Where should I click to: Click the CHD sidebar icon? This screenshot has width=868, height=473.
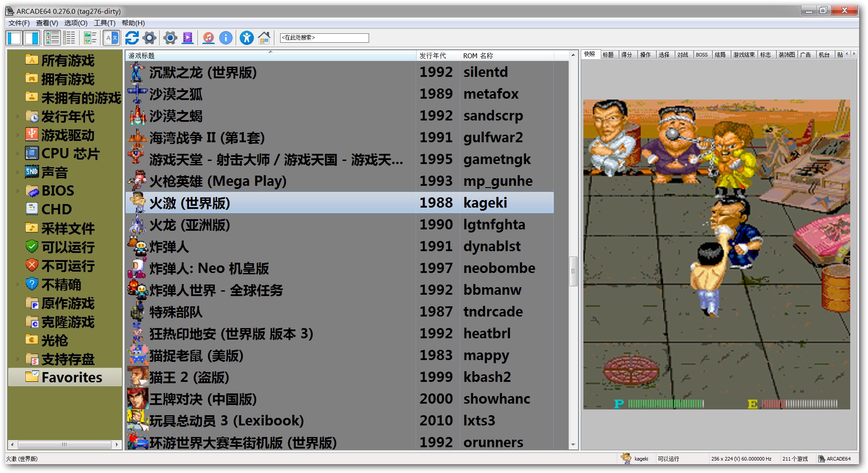tap(32, 209)
